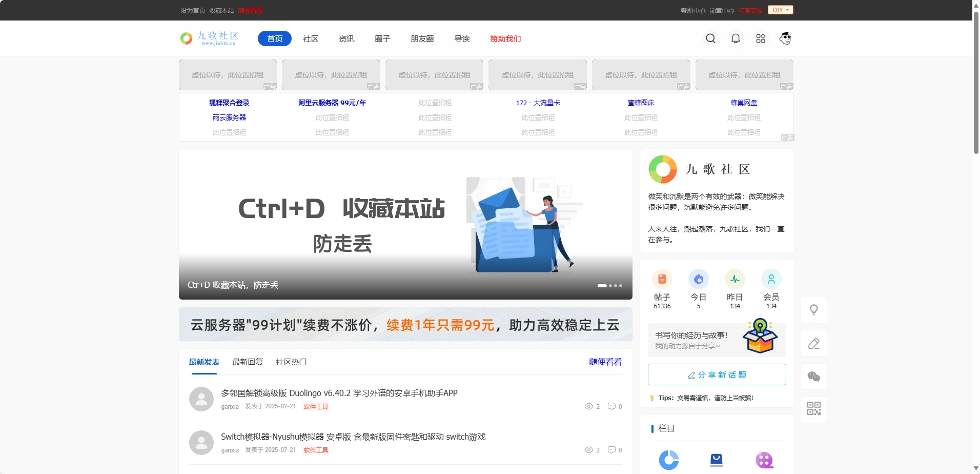Open the notification bell icon
This screenshot has width=980, height=474.
(x=736, y=38)
